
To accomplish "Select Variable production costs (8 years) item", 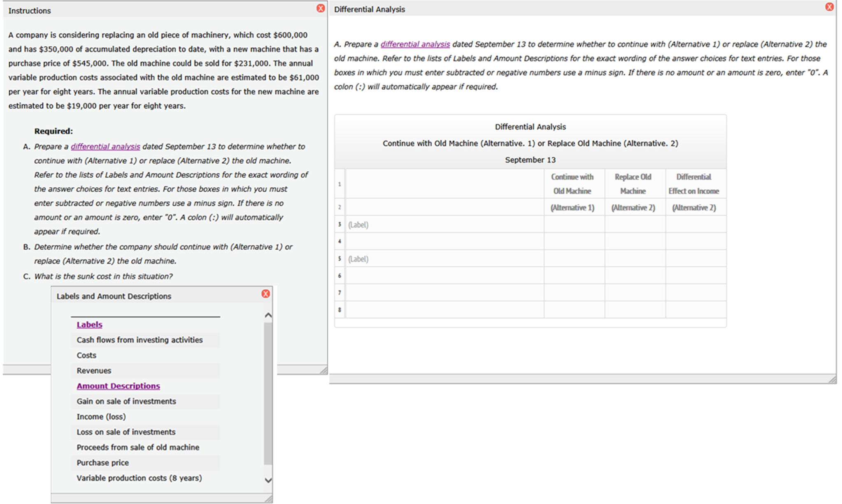I will tap(139, 478).
